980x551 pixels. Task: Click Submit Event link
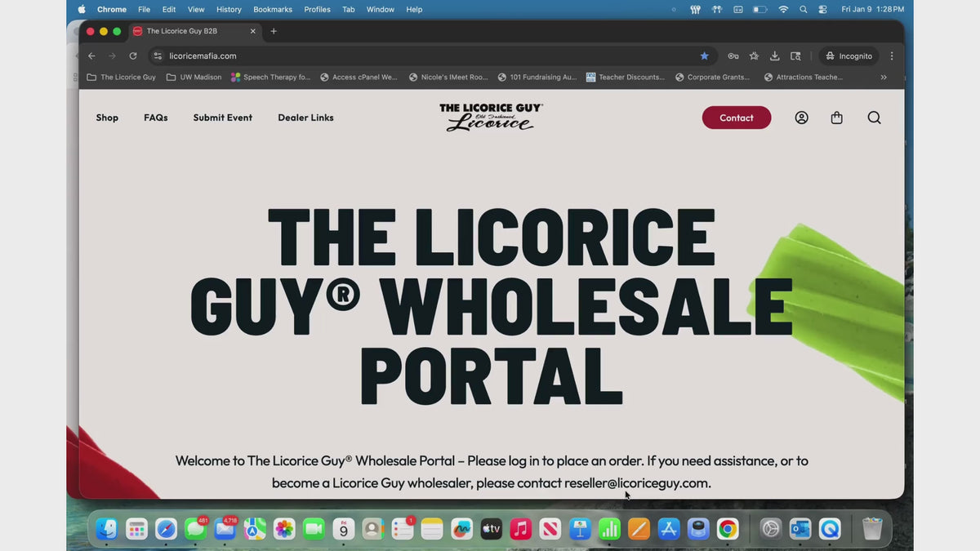[x=223, y=118]
